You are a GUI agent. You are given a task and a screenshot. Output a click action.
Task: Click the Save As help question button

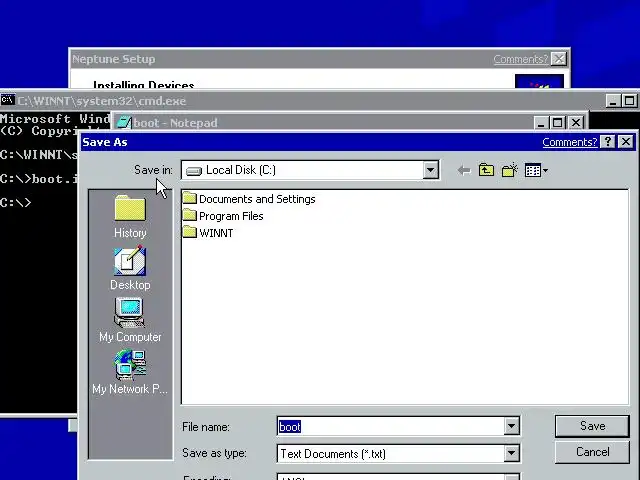(608, 142)
